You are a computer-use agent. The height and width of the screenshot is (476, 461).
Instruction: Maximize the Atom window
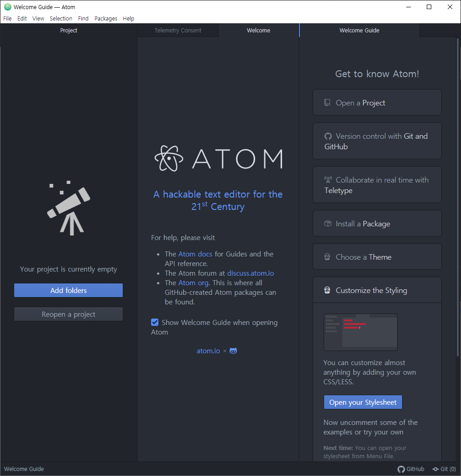[x=429, y=7]
